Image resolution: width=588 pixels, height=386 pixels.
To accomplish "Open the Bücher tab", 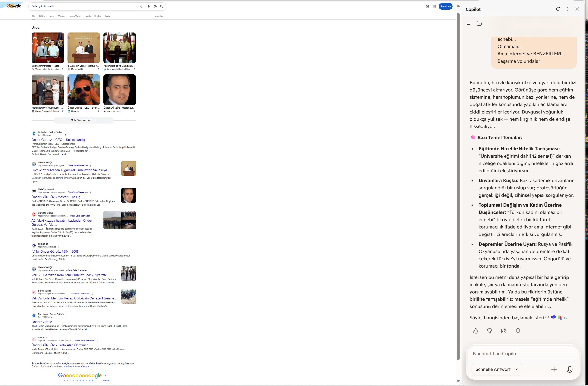I will [98, 16].
